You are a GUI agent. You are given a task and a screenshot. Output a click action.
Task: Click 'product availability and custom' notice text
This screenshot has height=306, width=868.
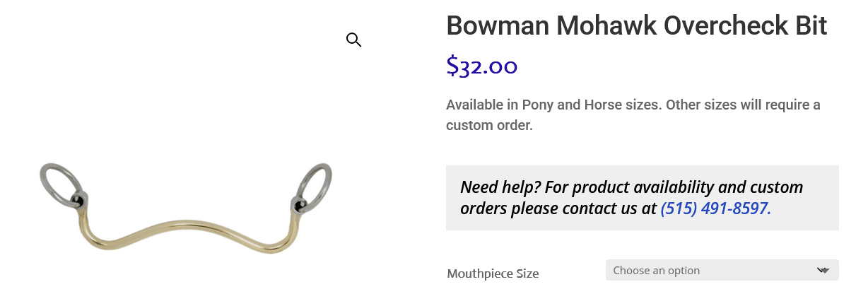point(687,187)
